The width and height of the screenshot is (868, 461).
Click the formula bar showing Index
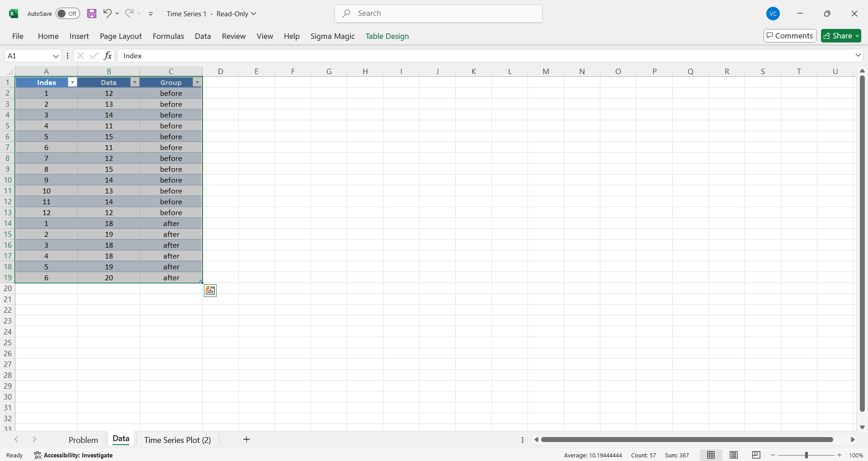point(486,56)
